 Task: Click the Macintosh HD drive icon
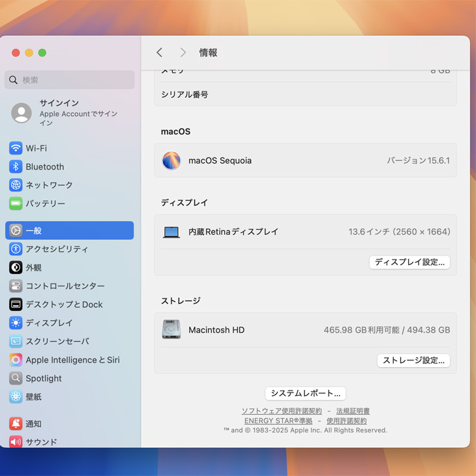tap(171, 329)
